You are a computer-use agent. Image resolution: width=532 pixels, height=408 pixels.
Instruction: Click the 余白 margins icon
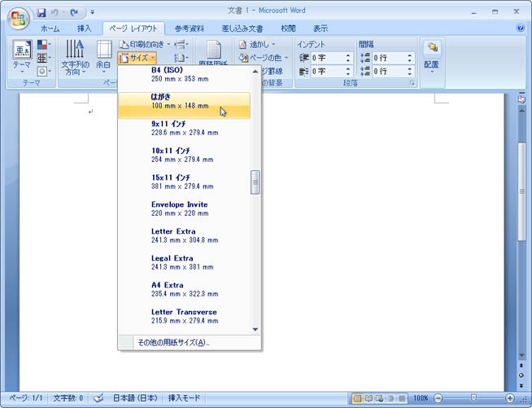click(x=103, y=58)
